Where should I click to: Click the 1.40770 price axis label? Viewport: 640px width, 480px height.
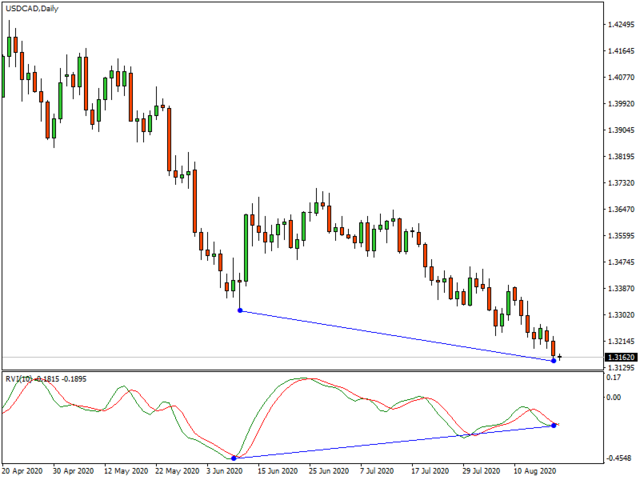[x=621, y=78]
